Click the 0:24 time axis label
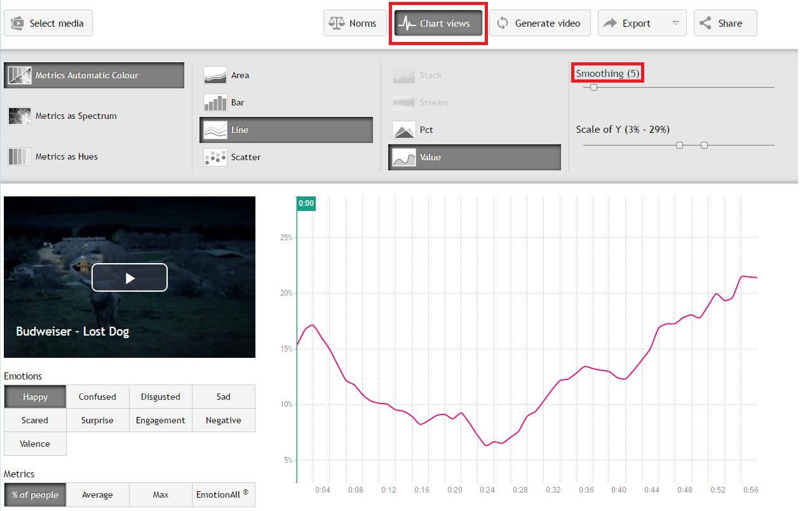This screenshot has width=812, height=511. (487, 490)
